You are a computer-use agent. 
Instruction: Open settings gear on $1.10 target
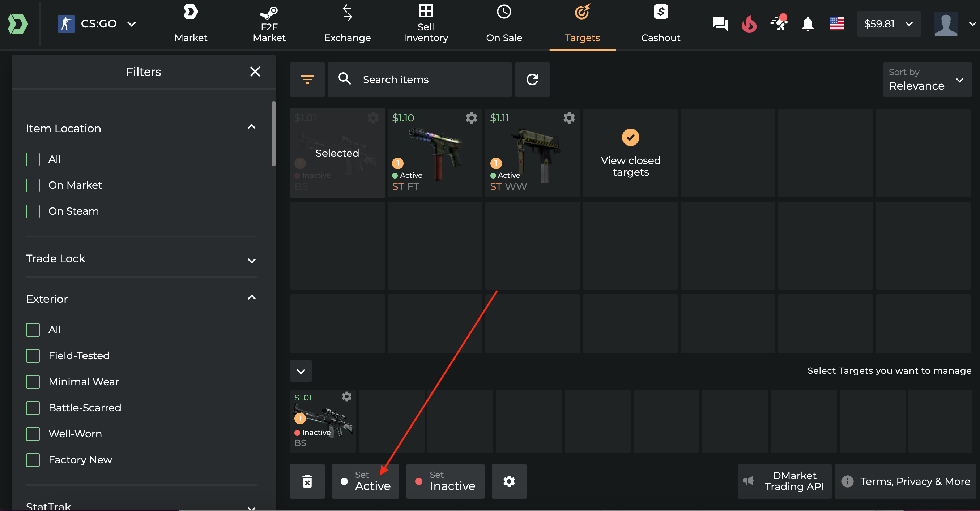pos(471,118)
